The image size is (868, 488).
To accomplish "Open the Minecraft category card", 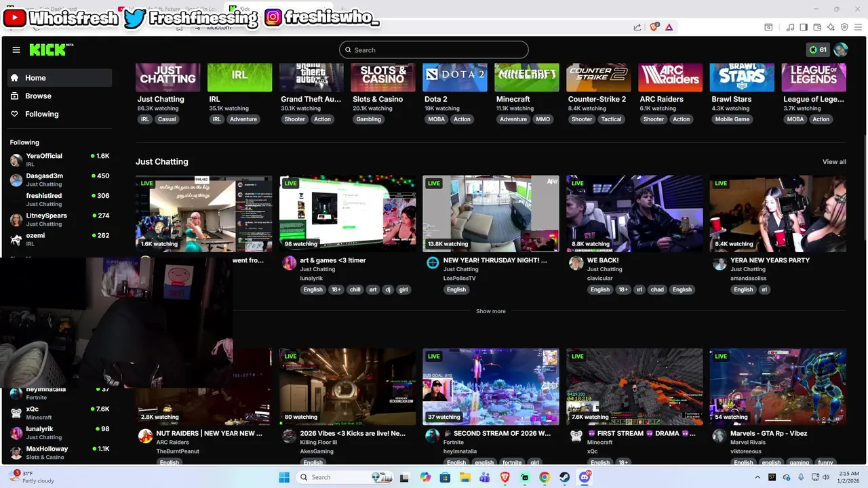I will point(527,94).
